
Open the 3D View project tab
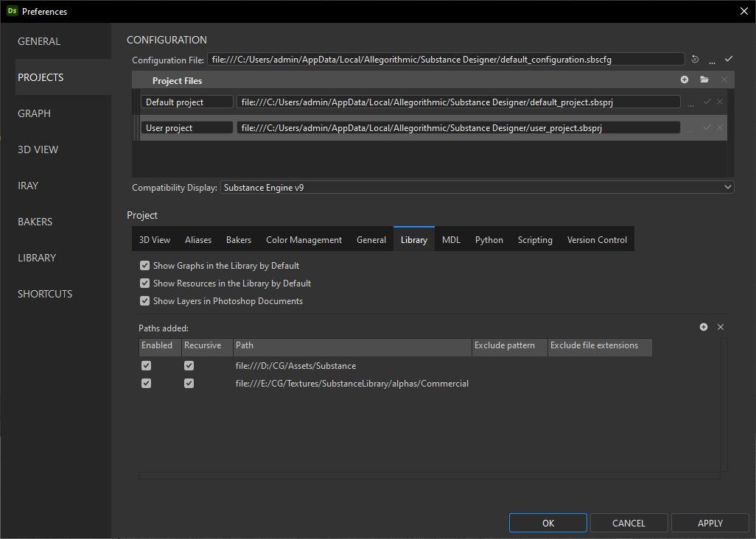point(155,239)
